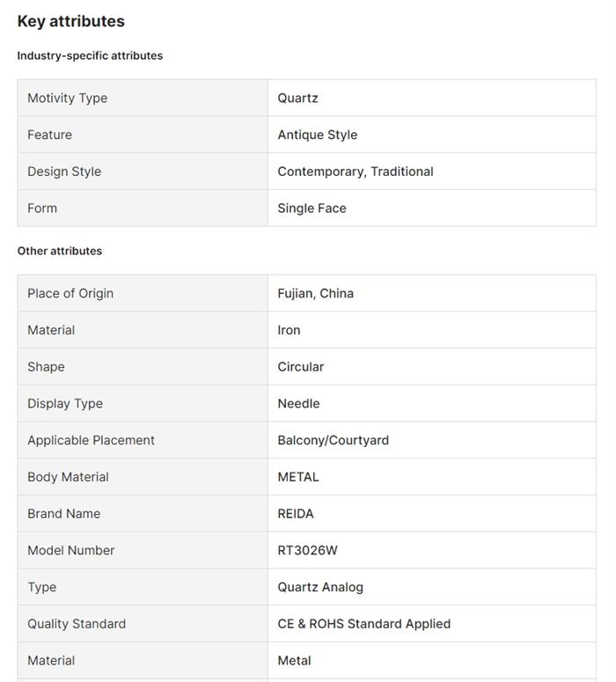The width and height of the screenshot is (616, 682).
Task: Click the REIDA brand name value
Action: pyautogui.click(x=296, y=514)
